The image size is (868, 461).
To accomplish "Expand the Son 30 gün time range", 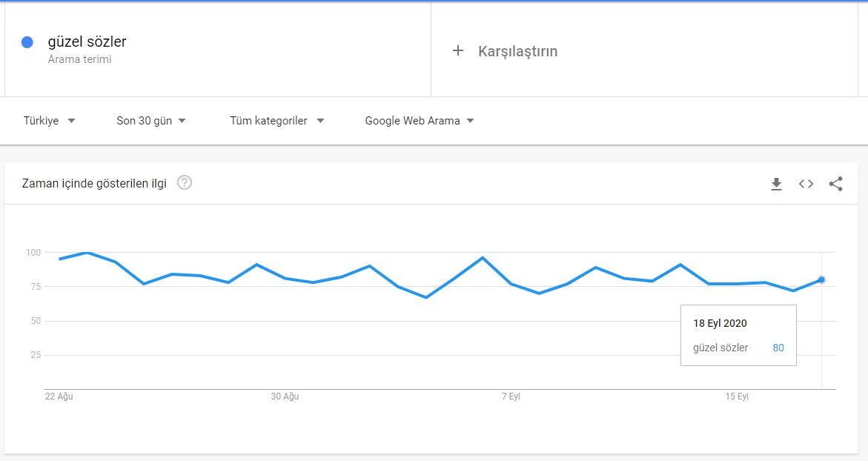I will pyautogui.click(x=151, y=121).
